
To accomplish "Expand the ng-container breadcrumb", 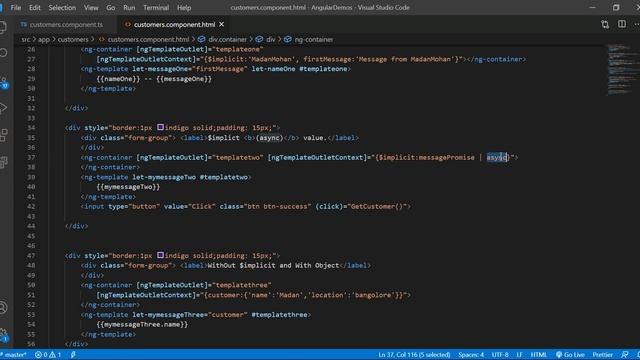I will point(314,40).
